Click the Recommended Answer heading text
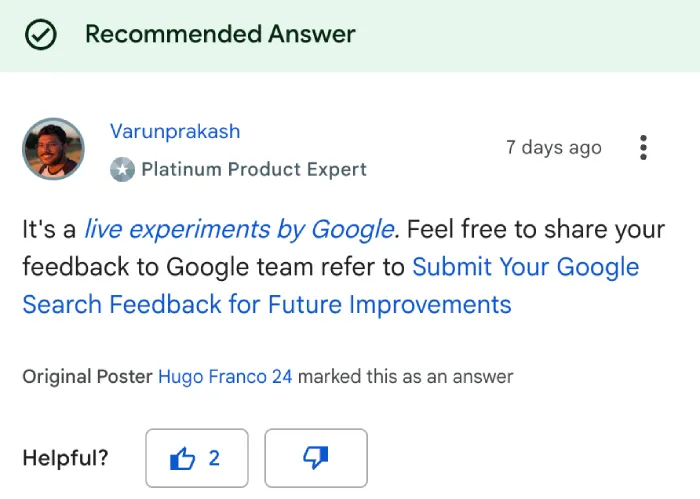700x499 pixels. click(x=220, y=34)
